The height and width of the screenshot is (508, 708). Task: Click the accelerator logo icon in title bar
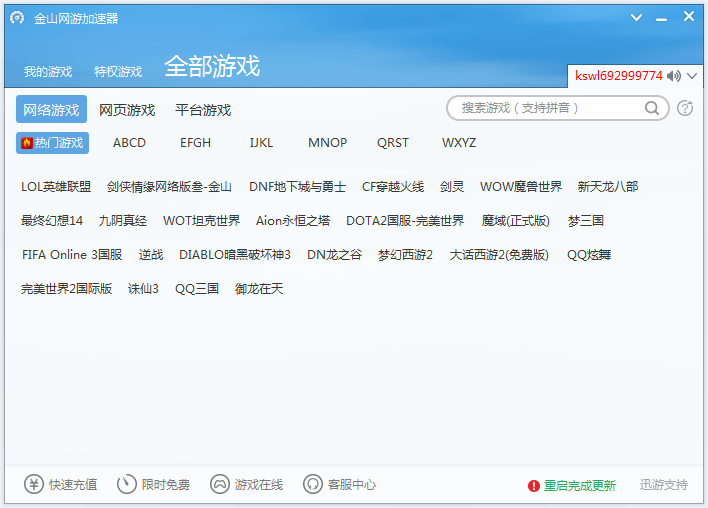[x=17, y=18]
